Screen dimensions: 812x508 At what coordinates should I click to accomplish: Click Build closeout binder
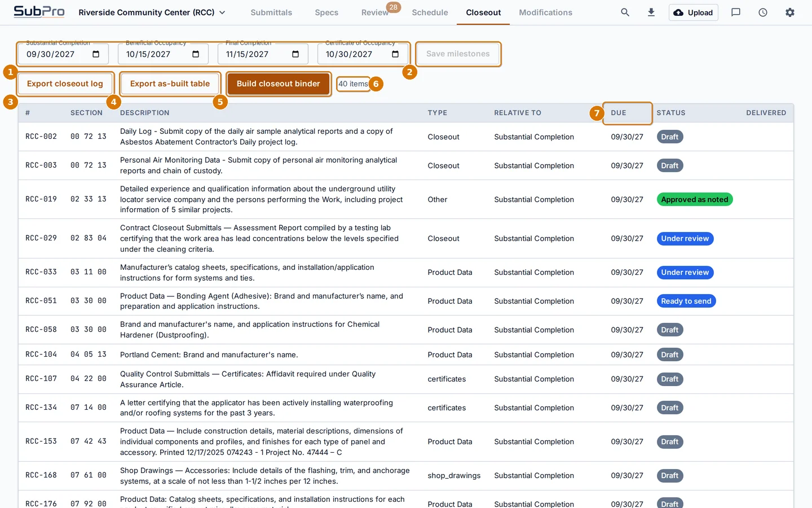click(x=278, y=84)
